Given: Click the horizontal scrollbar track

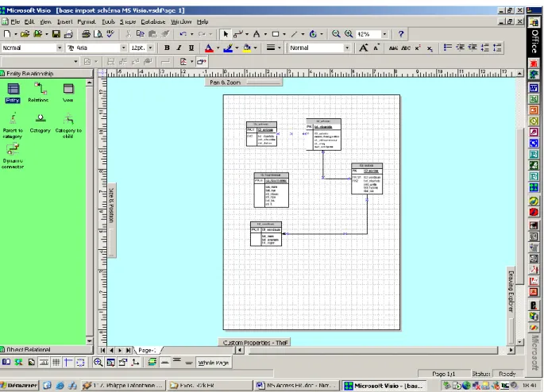Looking at the screenshot, I should [x=376, y=350].
